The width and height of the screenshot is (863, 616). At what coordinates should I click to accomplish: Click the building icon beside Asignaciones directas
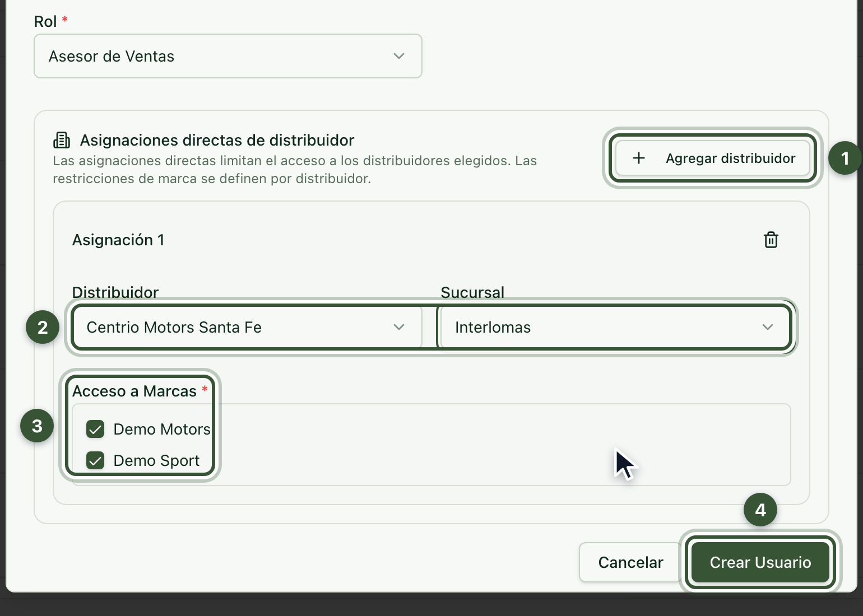(62, 140)
